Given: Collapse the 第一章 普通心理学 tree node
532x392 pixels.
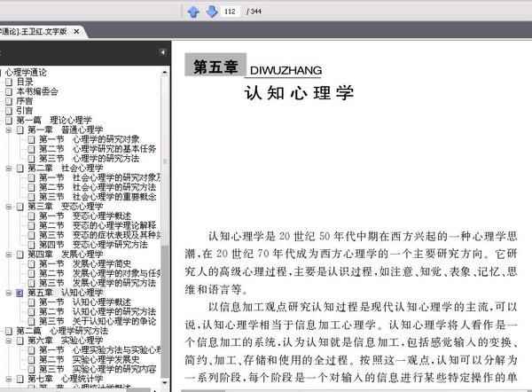Looking at the screenshot, I should tap(9, 130).
